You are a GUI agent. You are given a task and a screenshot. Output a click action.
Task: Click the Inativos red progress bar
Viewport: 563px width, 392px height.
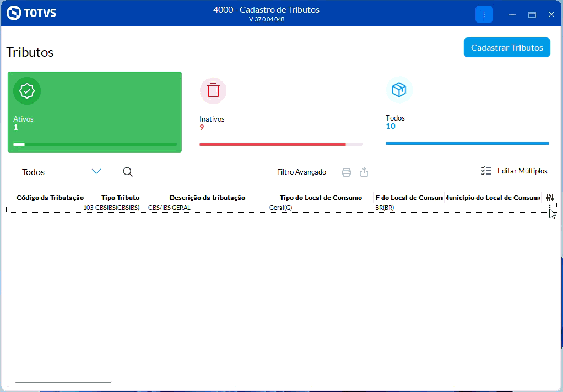coord(281,145)
